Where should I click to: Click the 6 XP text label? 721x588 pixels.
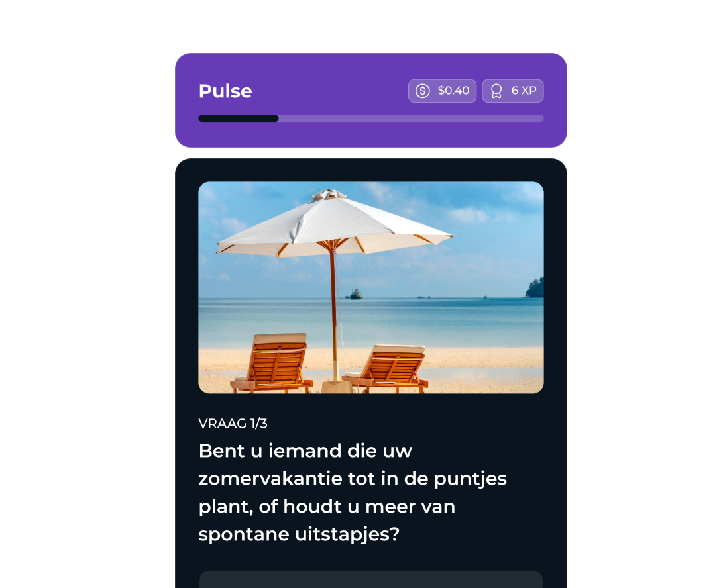point(524,91)
